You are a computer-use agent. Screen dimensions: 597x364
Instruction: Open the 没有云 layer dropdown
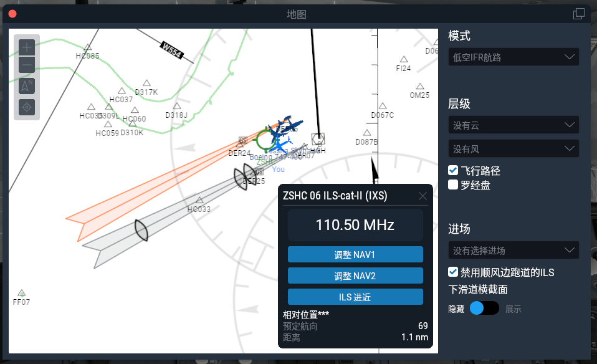point(513,125)
